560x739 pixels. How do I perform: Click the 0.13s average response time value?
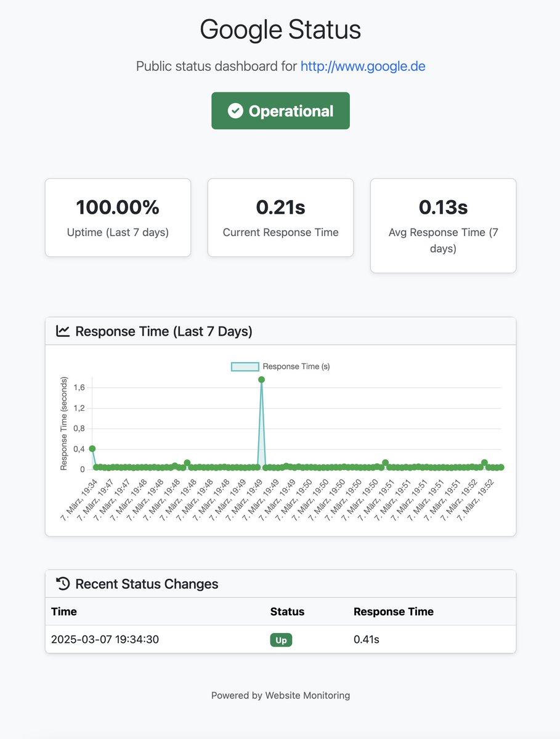point(443,208)
